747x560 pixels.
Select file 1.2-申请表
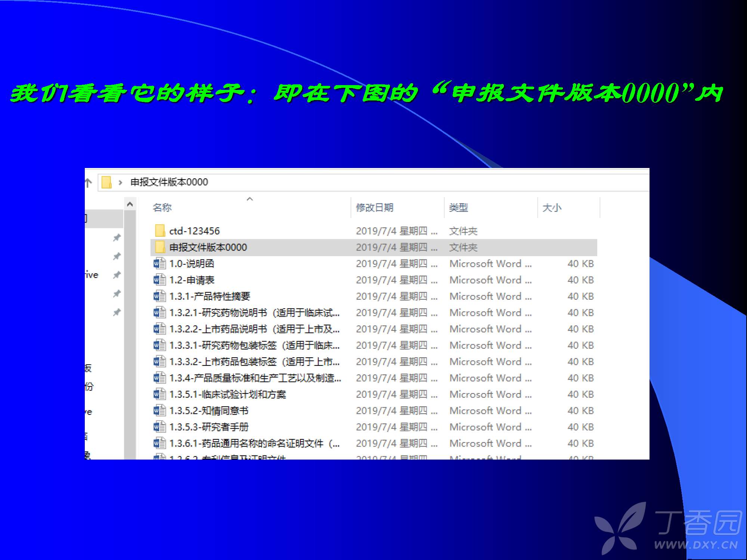coord(192,280)
